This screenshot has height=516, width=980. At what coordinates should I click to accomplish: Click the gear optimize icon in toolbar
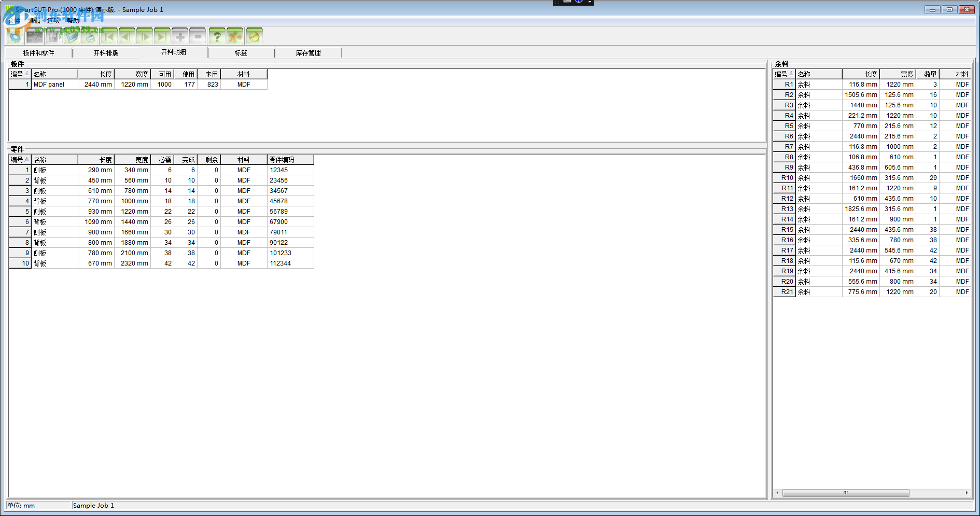(x=15, y=36)
